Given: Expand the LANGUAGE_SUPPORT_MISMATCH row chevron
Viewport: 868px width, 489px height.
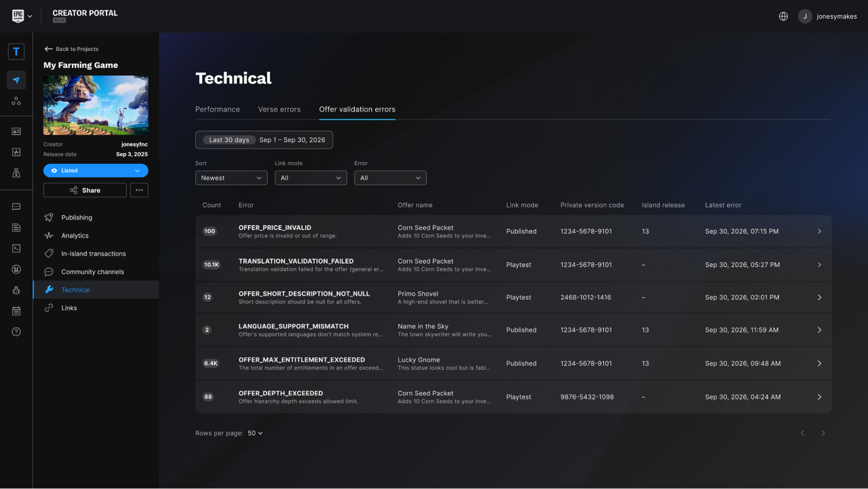Looking at the screenshot, I should tap(819, 330).
